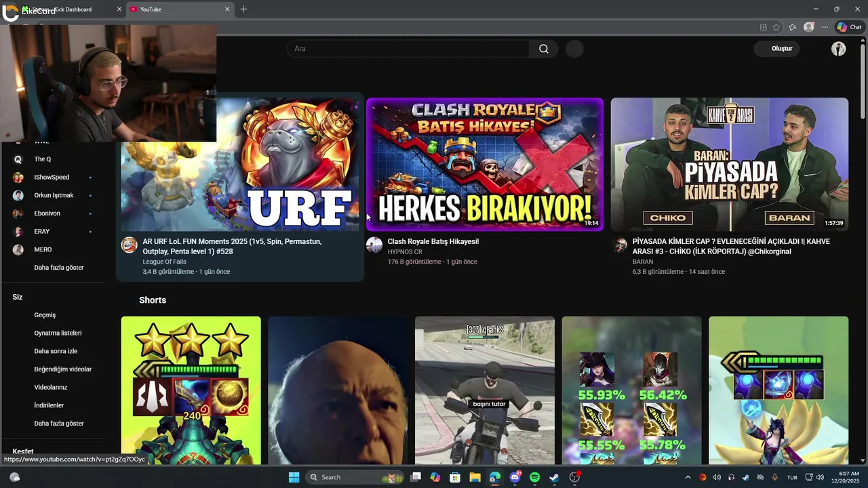868x488 pixels.
Task: Click the HYPNOS CR channel avatar
Action: [x=374, y=245]
